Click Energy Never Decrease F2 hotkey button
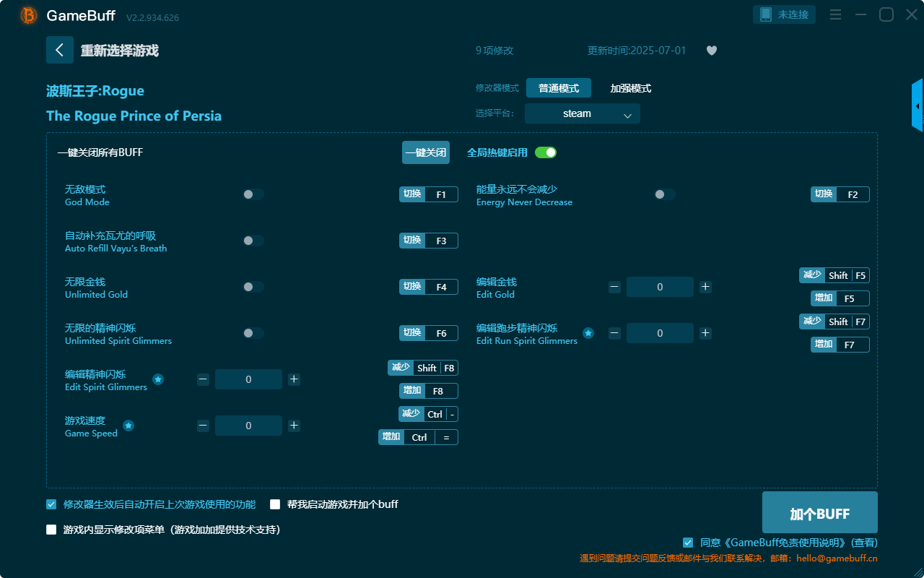This screenshot has width=924, height=578. [840, 194]
